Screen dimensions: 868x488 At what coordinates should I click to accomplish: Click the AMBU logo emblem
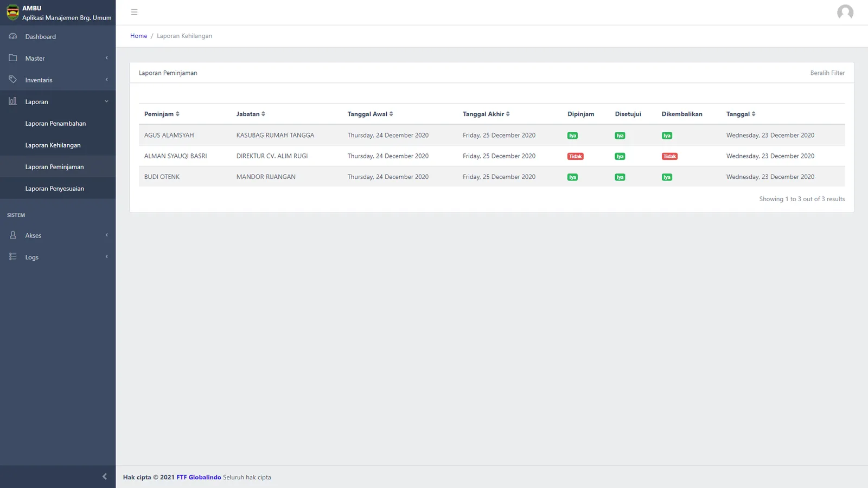[12, 12]
